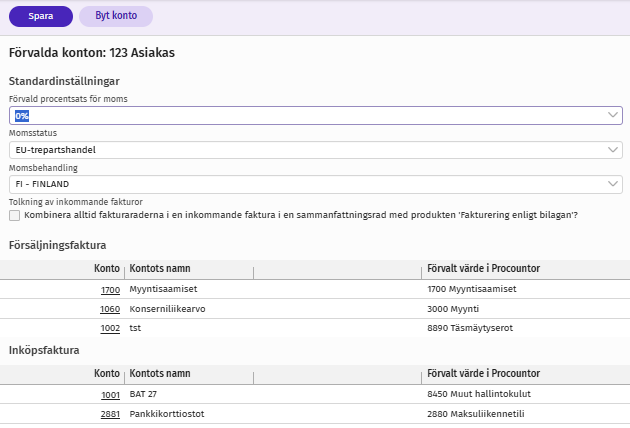
Task: Click Kontots namn header in Försäljningsfaktura table
Action: click(x=160, y=268)
